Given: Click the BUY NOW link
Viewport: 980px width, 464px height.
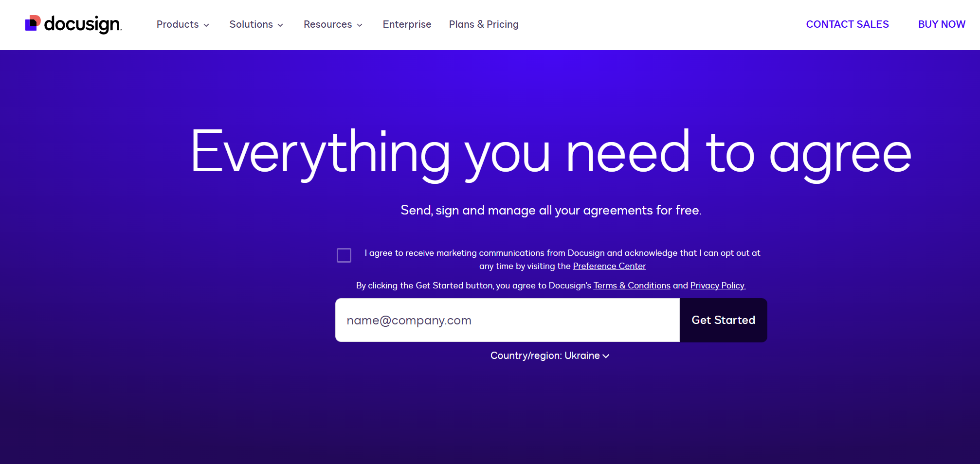Looking at the screenshot, I should click(942, 24).
